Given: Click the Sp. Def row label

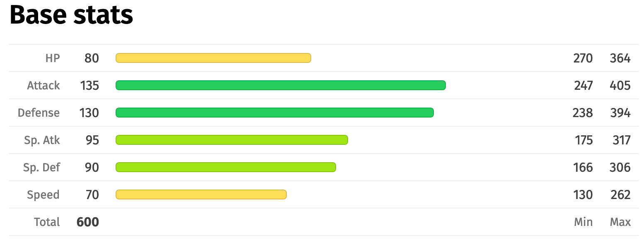Looking at the screenshot, I should coord(41,168).
